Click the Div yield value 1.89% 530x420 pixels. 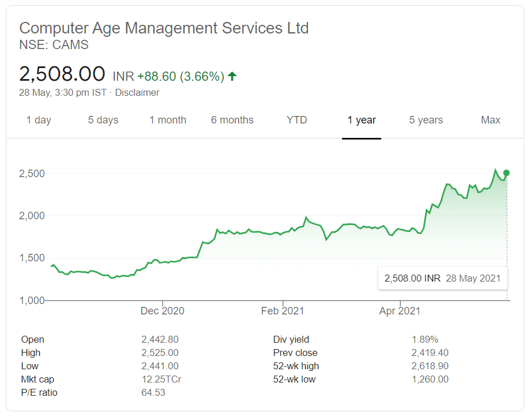click(x=425, y=339)
